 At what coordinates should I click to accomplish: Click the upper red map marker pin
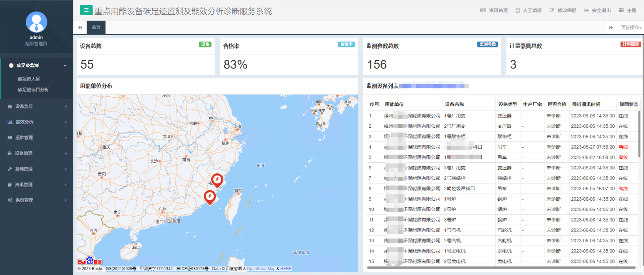coord(217,179)
